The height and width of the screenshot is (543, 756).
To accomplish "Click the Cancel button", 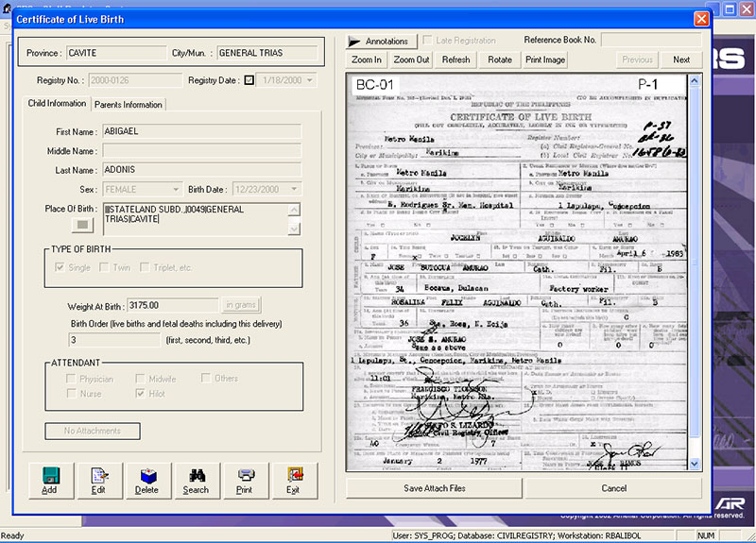I will (x=613, y=488).
